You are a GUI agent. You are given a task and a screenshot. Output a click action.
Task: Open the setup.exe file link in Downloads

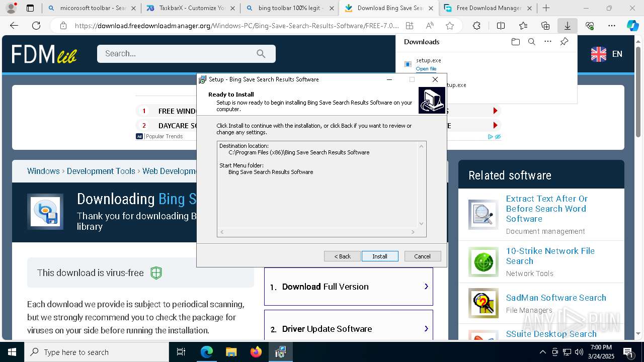tap(426, 69)
